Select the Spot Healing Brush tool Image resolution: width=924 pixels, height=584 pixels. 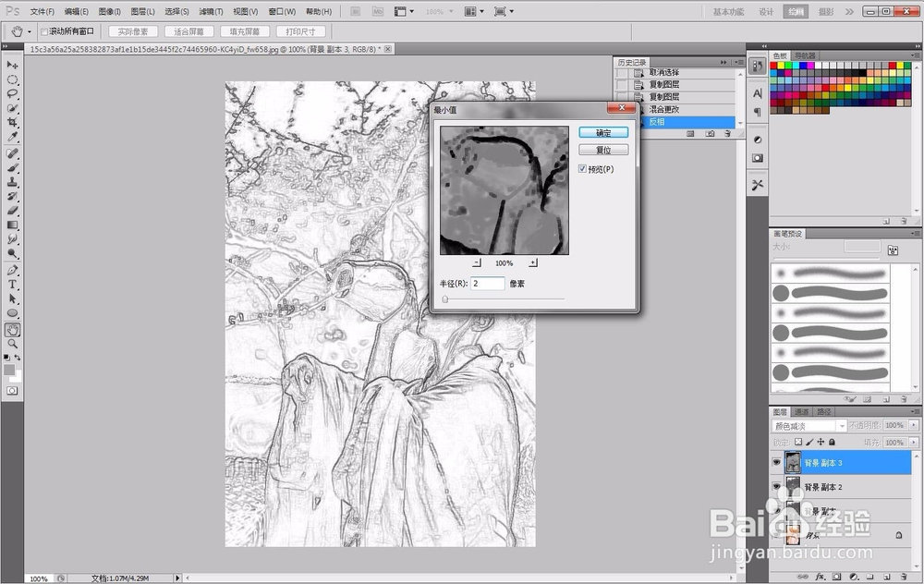(12, 153)
